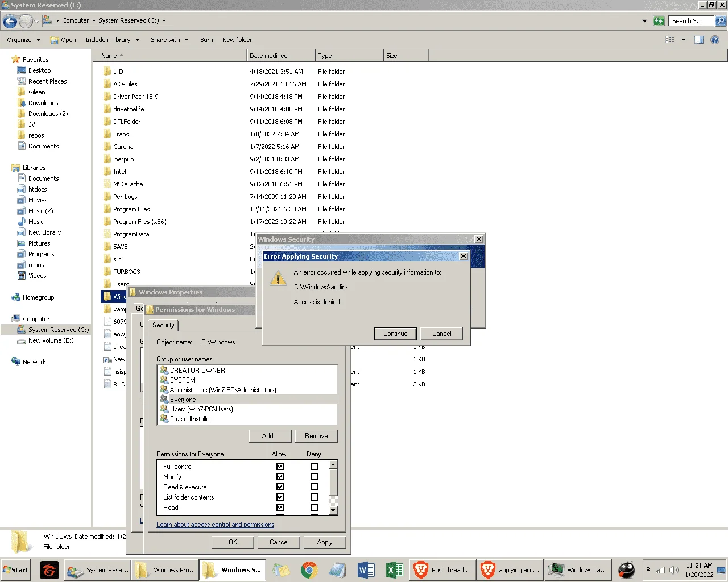The width and height of the screenshot is (728, 582).
Task: Toggle Deny checkbox for Modify
Action: click(314, 477)
